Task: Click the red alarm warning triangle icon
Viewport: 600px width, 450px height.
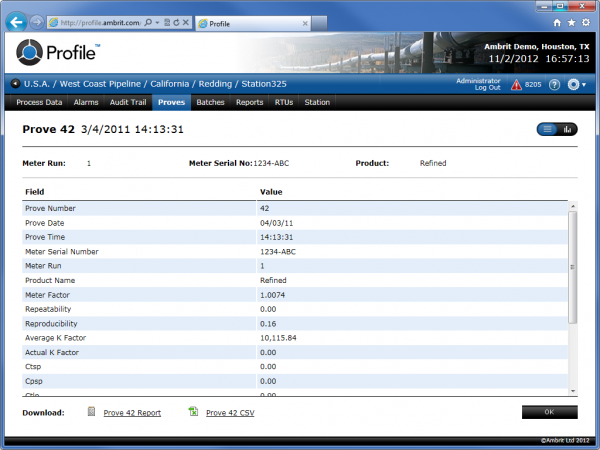Action: (x=516, y=85)
